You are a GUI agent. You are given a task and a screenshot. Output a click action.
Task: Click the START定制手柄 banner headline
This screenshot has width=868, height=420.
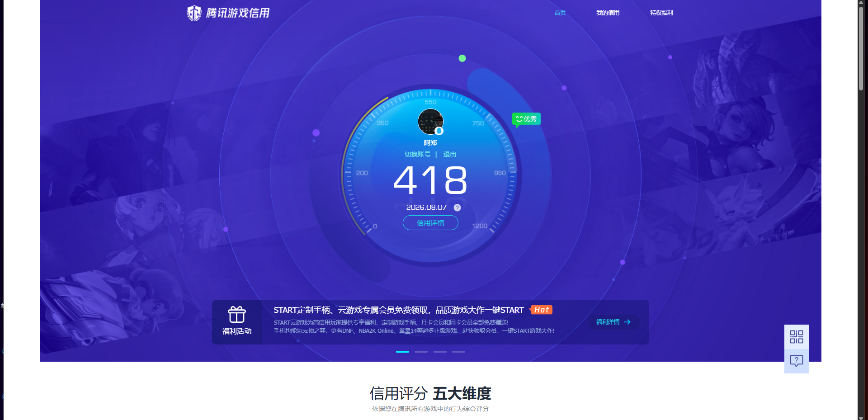tap(398, 310)
